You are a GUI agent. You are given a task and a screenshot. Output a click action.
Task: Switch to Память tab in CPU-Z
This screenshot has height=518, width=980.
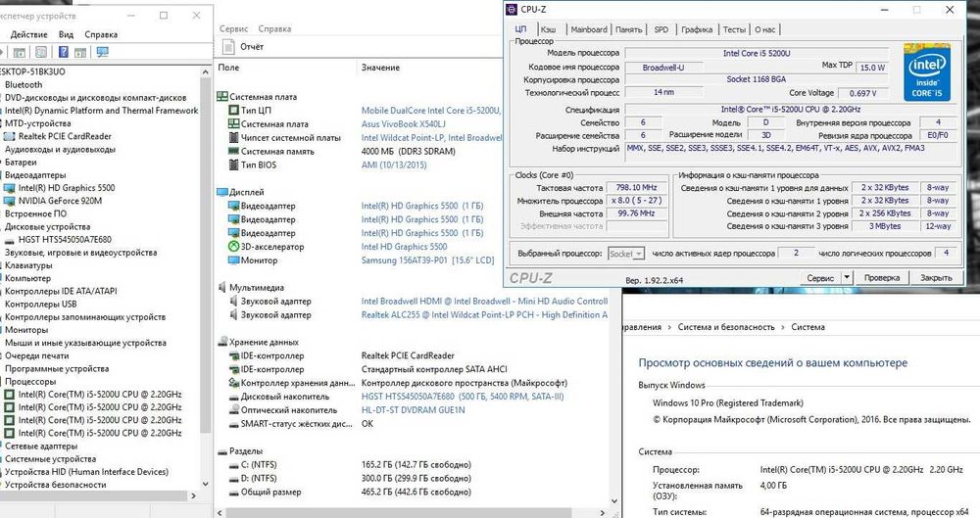628,29
